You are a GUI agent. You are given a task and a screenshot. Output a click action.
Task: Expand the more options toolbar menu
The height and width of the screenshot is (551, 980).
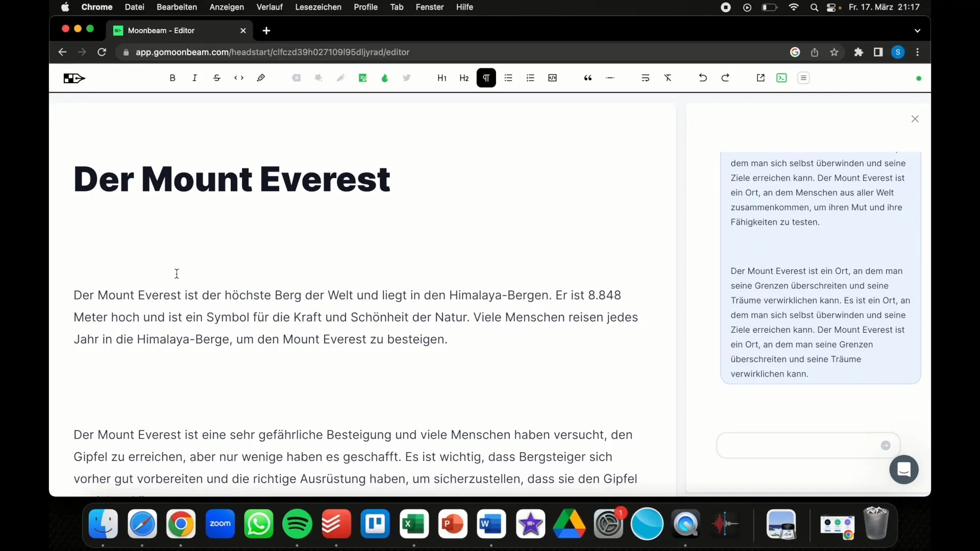coord(804,78)
